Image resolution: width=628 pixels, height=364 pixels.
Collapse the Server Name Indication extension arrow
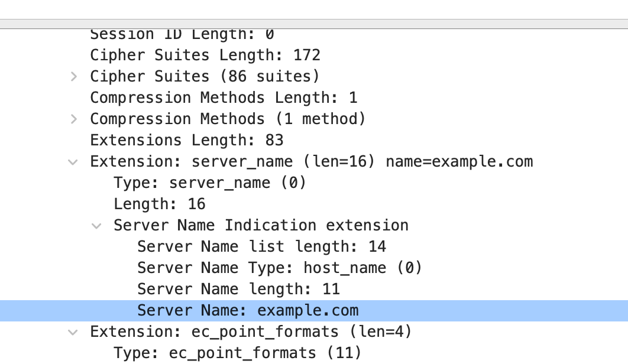tap(96, 226)
